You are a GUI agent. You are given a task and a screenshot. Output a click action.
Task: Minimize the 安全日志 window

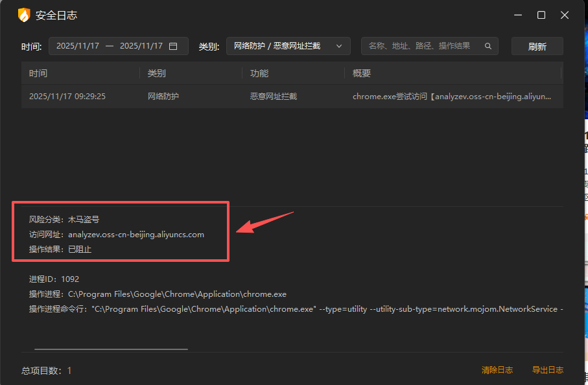pyautogui.click(x=518, y=15)
